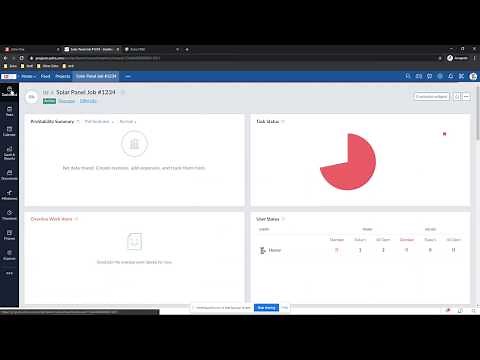Image resolution: width=480 pixels, height=360 pixels.
Task: Open Calendar in the left sidebar
Action: (9, 131)
